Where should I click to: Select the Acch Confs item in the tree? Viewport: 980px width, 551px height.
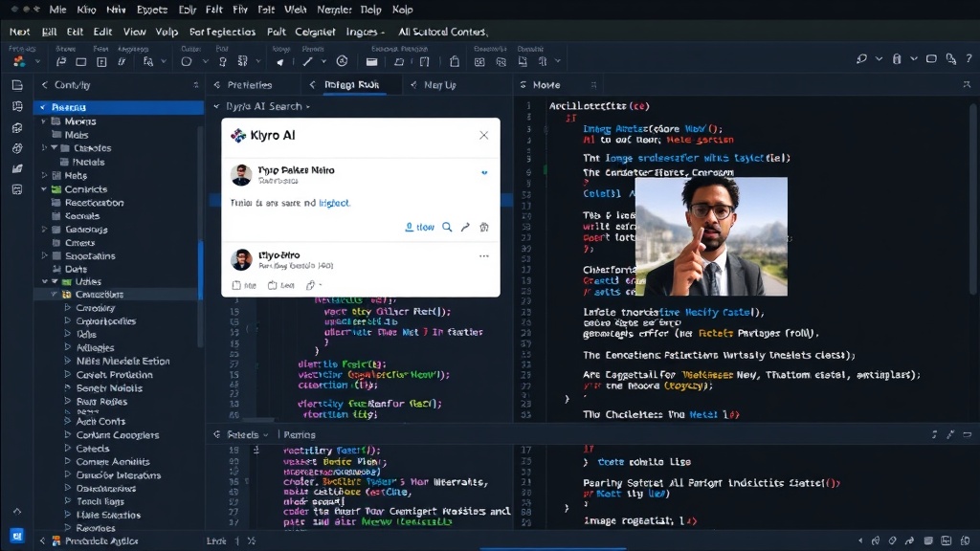click(100, 422)
